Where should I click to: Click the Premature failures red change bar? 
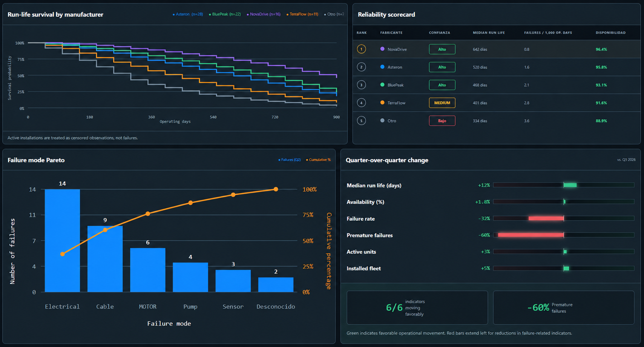point(531,235)
